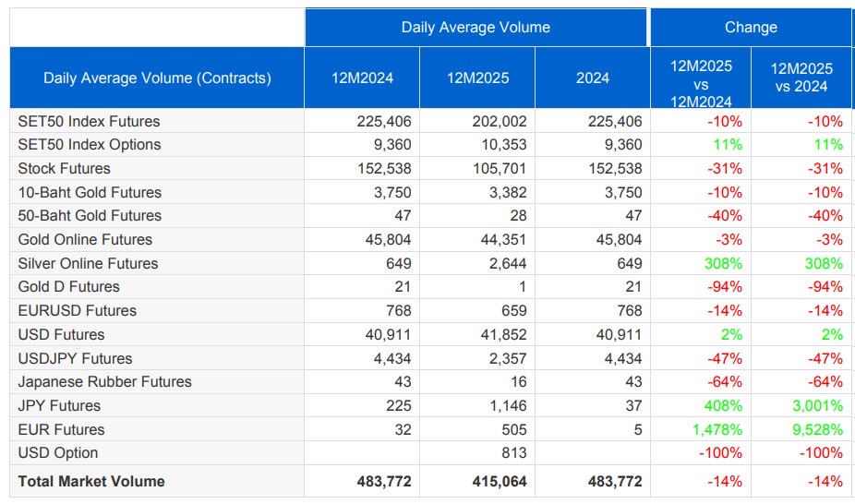Click the 'USD Option' row label
Image resolution: width=855 pixels, height=504 pixels.
tap(57, 453)
